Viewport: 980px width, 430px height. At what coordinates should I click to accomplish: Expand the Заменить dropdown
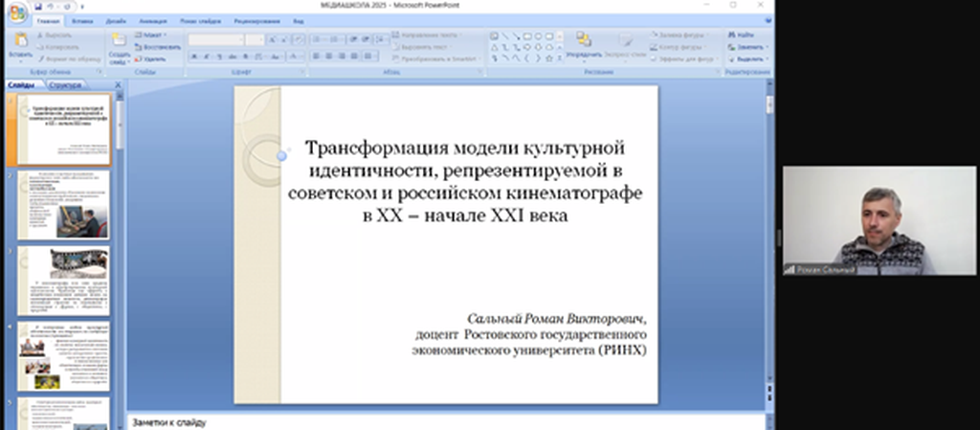coord(751,47)
